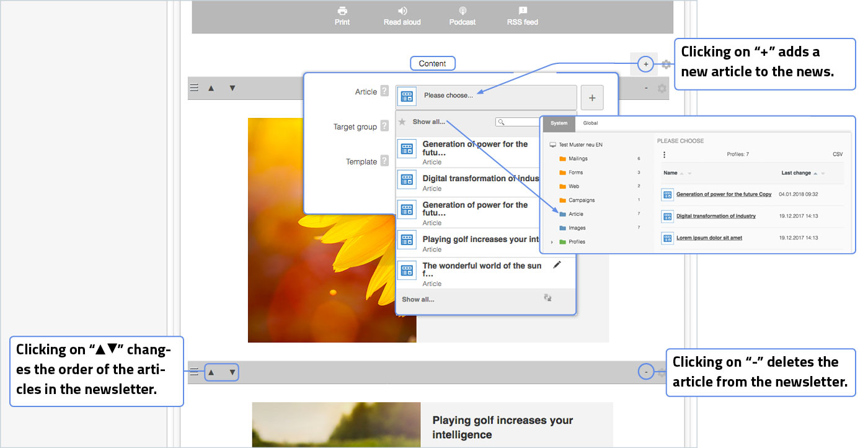Click the 'Digital transformation of industry' link
The width and height of the screenshot is (868, 448).
pos(715,216)
